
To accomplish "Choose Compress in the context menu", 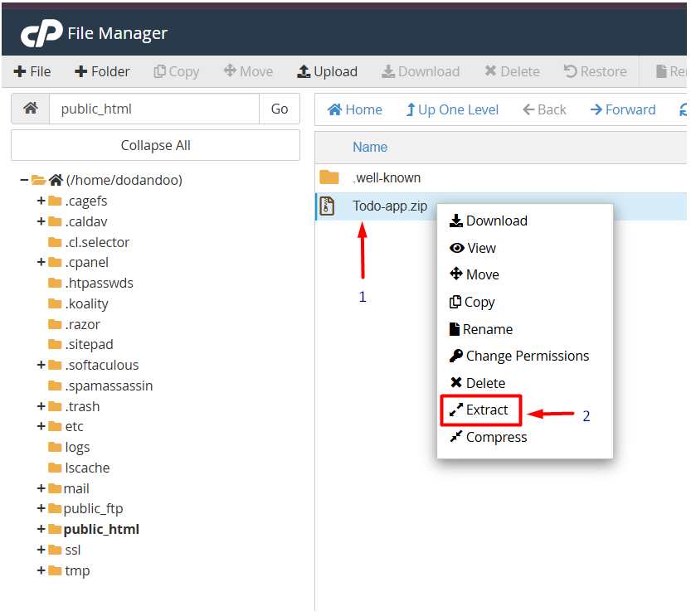I will [x=489, y=437].
